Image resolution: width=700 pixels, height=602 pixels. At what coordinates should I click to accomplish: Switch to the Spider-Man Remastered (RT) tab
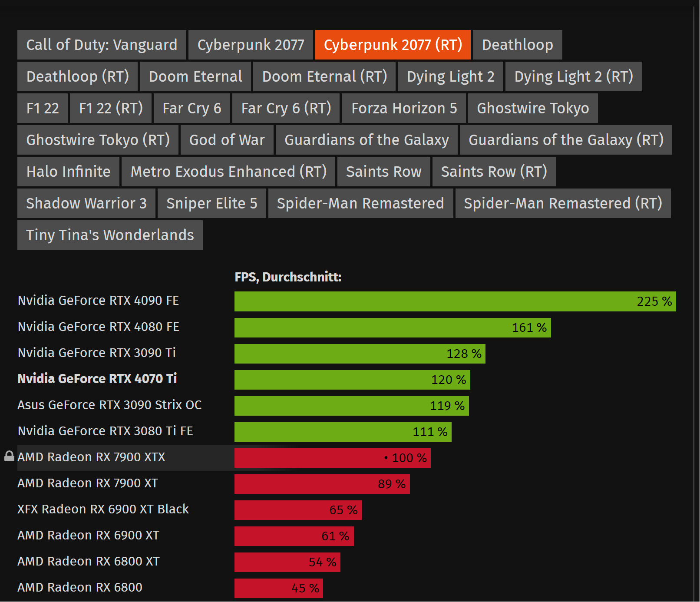coord(563,203)
